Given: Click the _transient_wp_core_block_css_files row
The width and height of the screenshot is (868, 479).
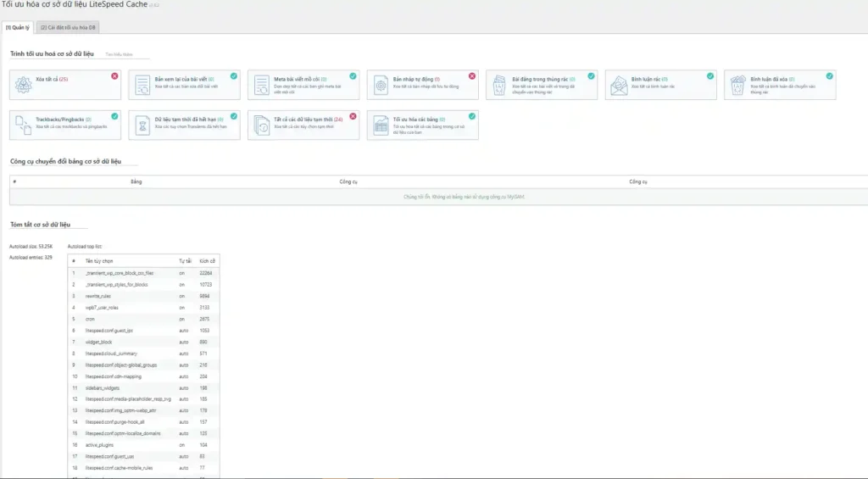Looking at the screenshot, I should point(143,273).
